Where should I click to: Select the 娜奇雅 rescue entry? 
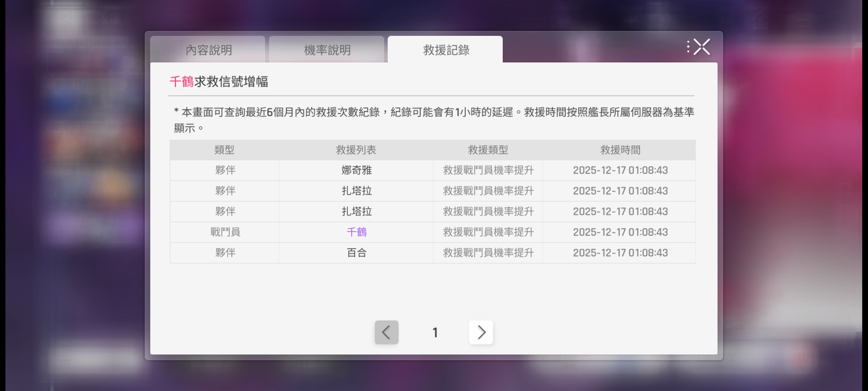[356, 170]
